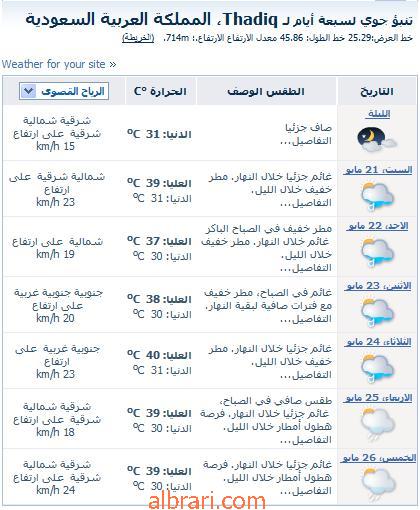The width and height of the screenshot is (420, 510).
Task: Open the Monday 23 May date link
Action: click(x=378, y=286)
